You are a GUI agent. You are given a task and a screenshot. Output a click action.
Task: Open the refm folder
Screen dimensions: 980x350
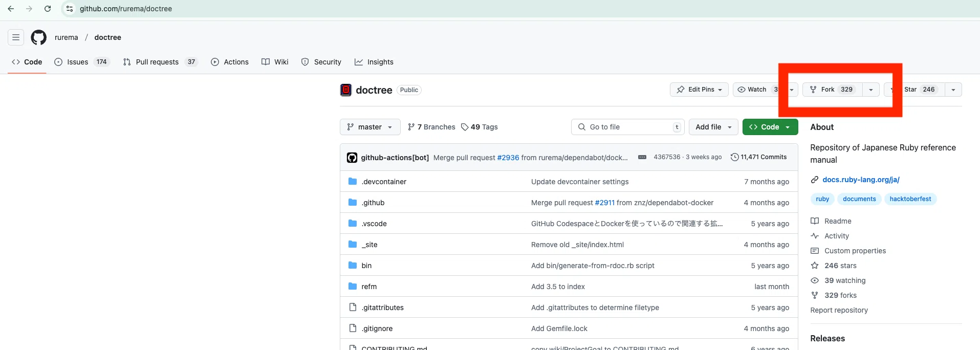tap(369, 287)
